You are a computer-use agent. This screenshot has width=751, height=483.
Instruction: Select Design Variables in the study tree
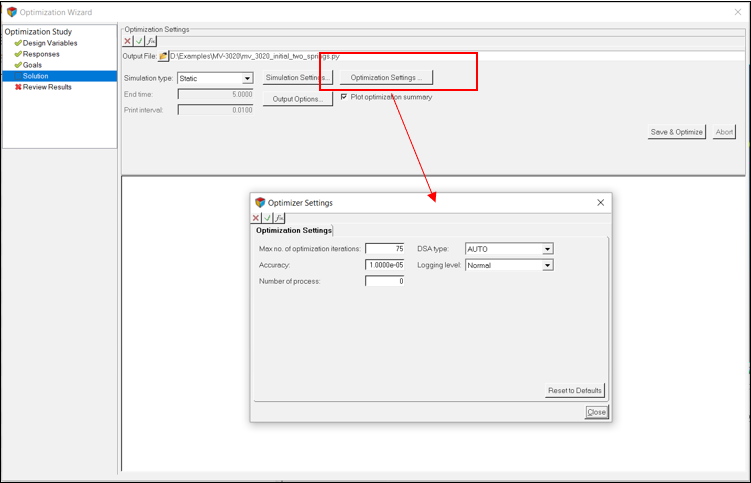pos(50,43)
